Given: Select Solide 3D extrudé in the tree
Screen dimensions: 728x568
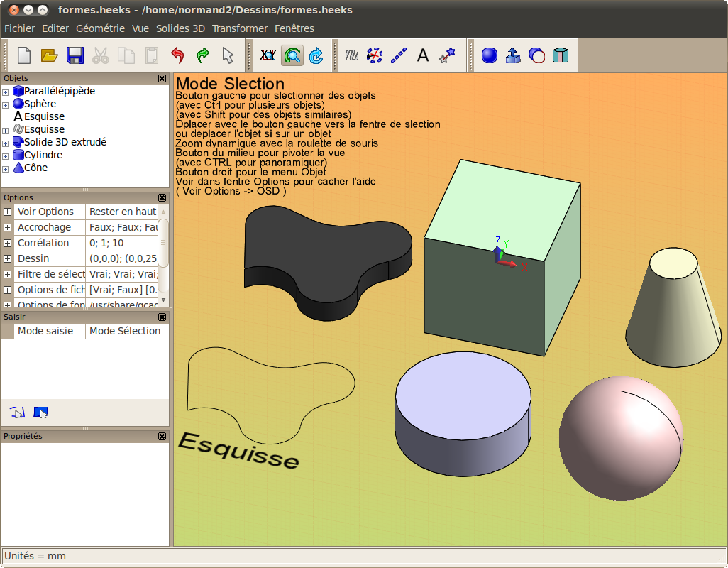Looking at the screenshot, I should pyautogui.click(x=65, y=142).
